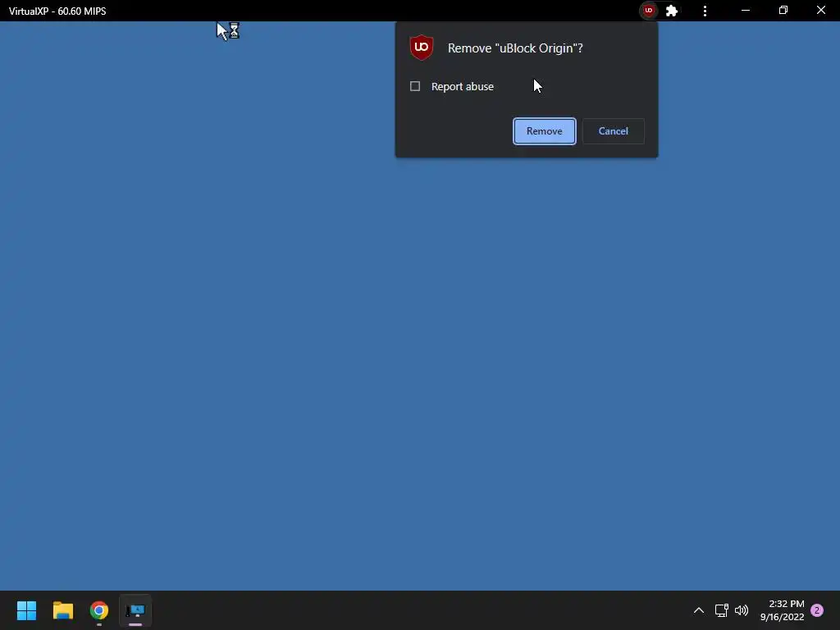
Task: Click the uBlock Origin shield logo in dialog
Action: (422, 48)
